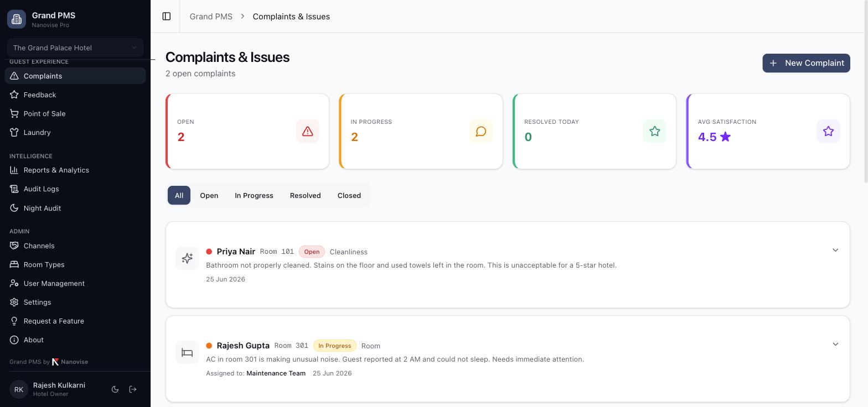Filter complaints by In Progress
Screen dimensions: 868x407
(x=254, y=195)
